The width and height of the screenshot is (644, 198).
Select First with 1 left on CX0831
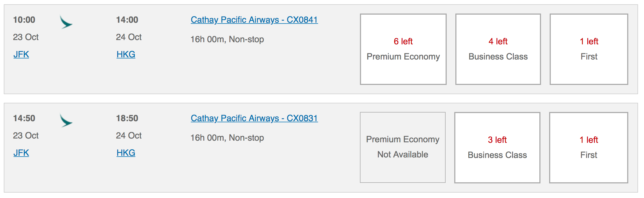click(x=589, y=148)
